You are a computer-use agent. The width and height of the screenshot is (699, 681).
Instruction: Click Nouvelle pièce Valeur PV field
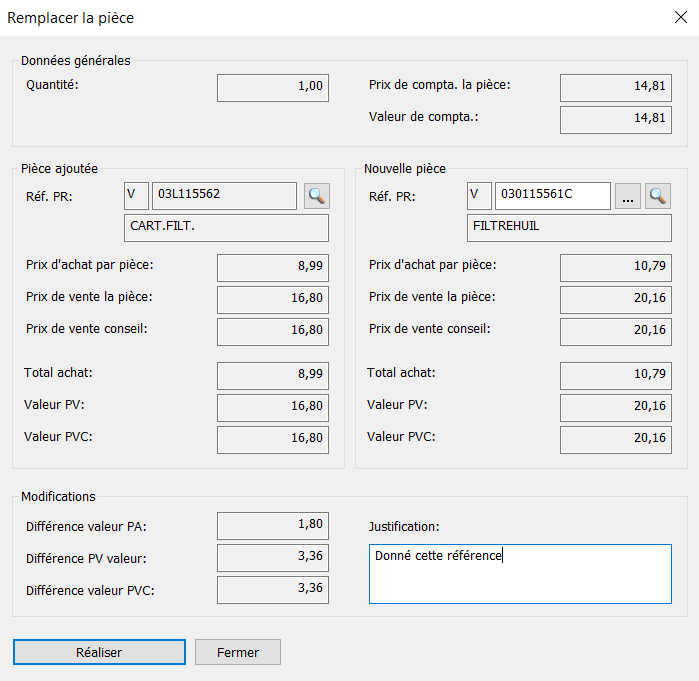click(x=616, y=407)
